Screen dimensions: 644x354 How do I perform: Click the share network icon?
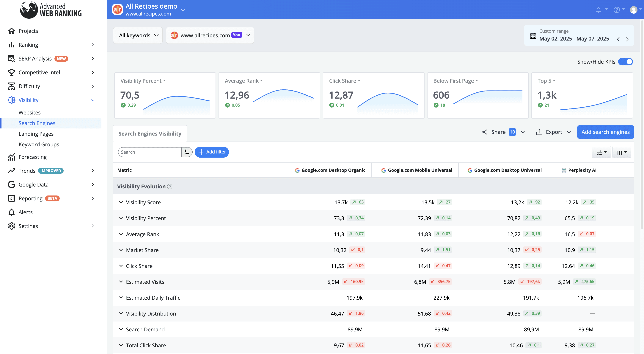[485, 132]
